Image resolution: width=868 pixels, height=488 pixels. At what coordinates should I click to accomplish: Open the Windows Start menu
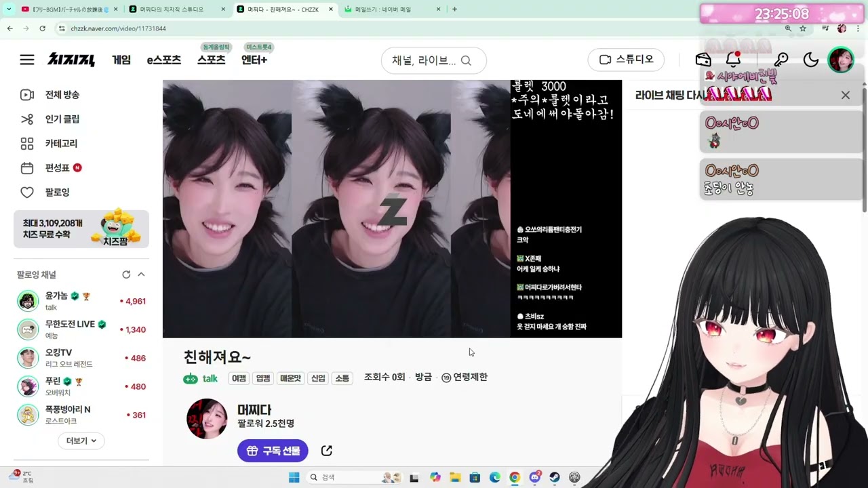coord(294,477)
